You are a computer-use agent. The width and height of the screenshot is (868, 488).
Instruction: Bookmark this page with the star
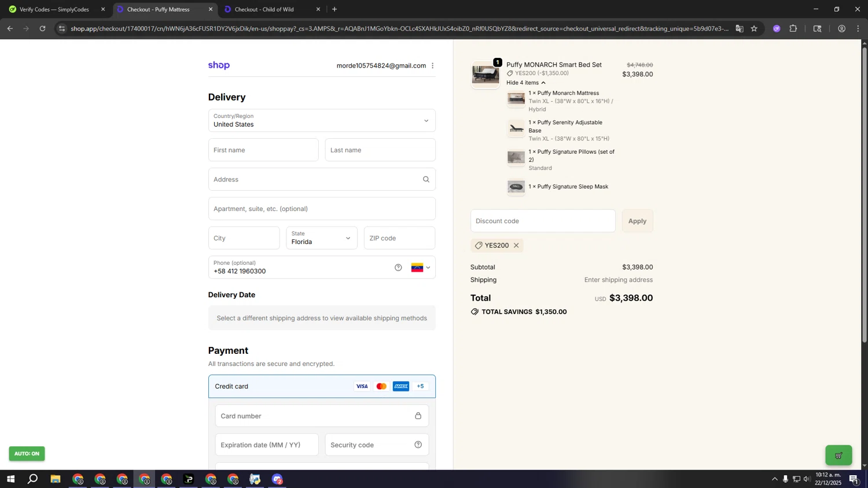point(754,29)
